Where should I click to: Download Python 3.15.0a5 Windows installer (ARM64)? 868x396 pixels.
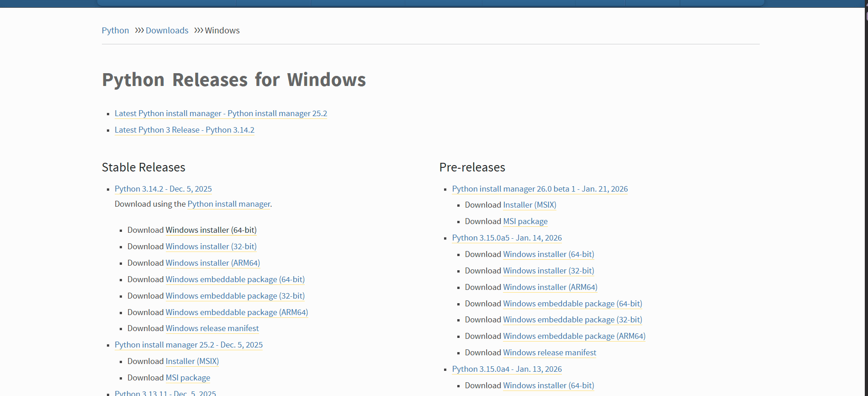pos(550,287)
